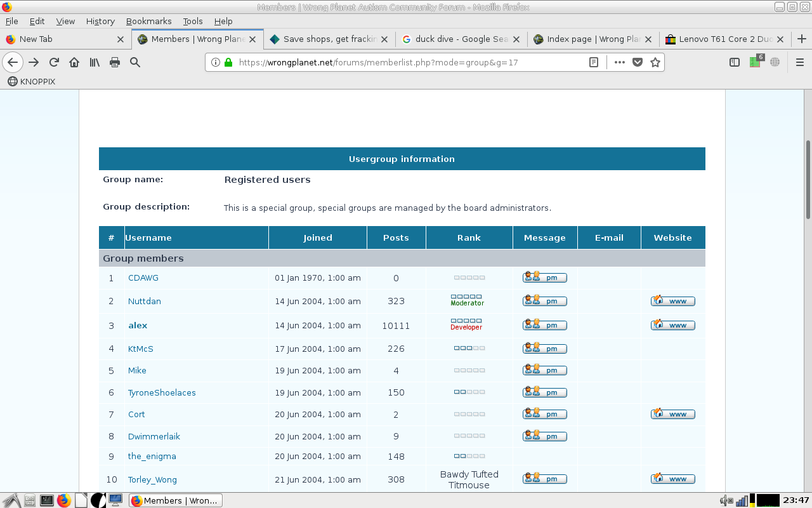Visit alex's website via www button

(673, 324)
